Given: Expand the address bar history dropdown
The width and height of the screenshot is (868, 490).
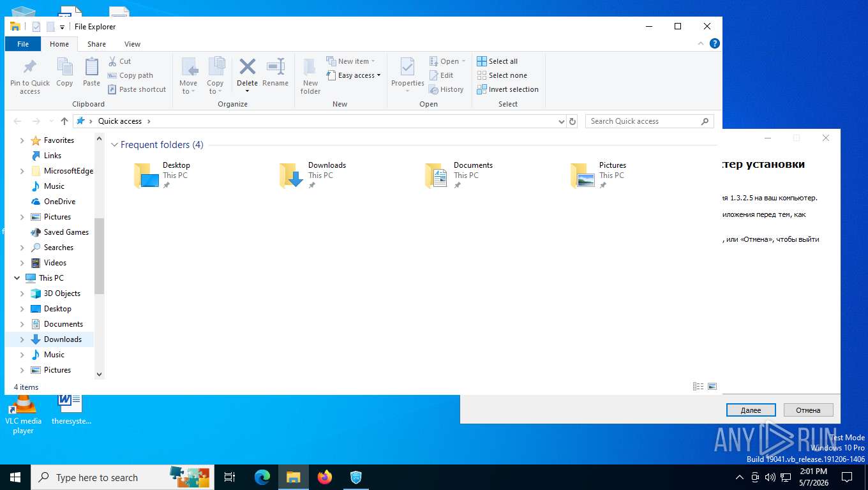Looking at the screenshot, I should pos(561,121).
